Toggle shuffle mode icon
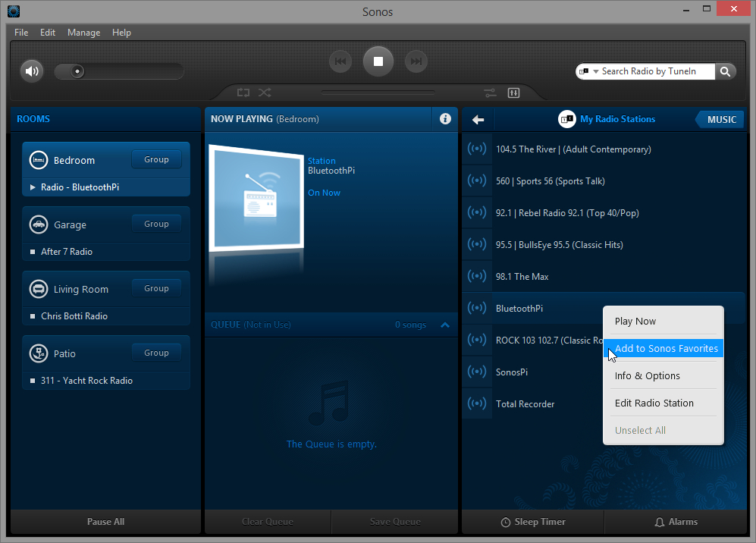The image size is (756, 543). [265, 92]
